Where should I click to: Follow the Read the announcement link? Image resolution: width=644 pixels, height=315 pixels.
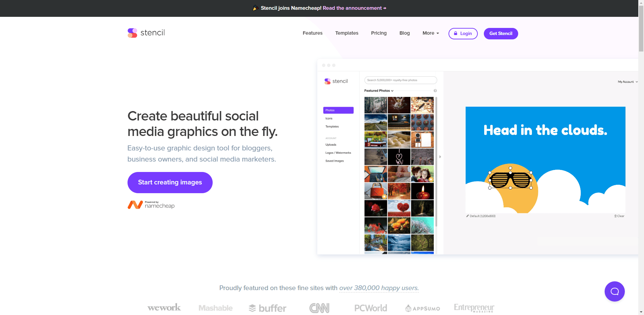354,8
